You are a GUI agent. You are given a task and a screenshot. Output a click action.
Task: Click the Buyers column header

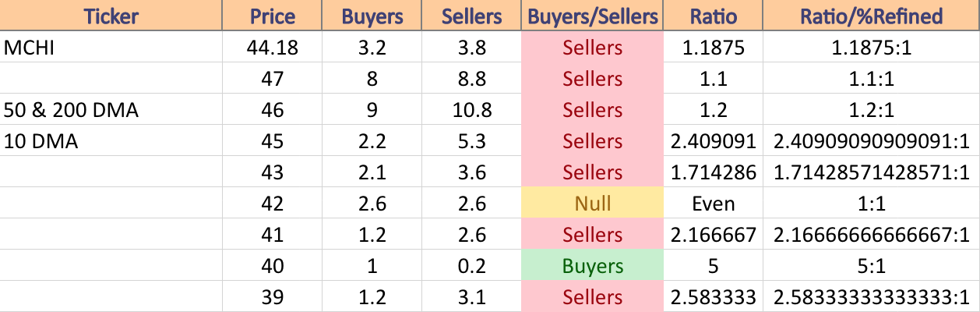372,16
